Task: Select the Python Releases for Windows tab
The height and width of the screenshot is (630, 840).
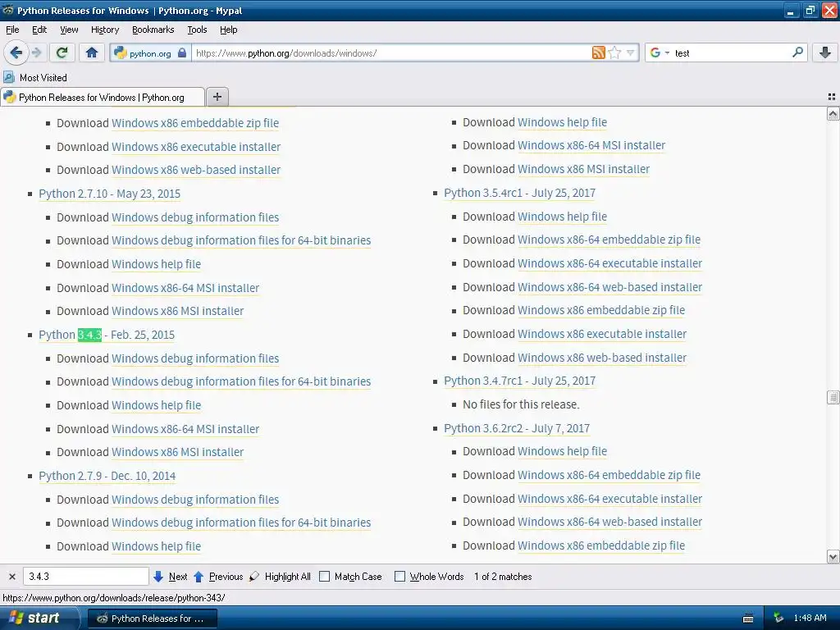Action: coord(103,97)
